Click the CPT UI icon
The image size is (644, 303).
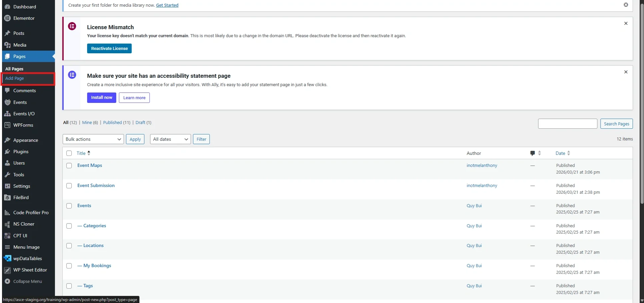(7, 236)
